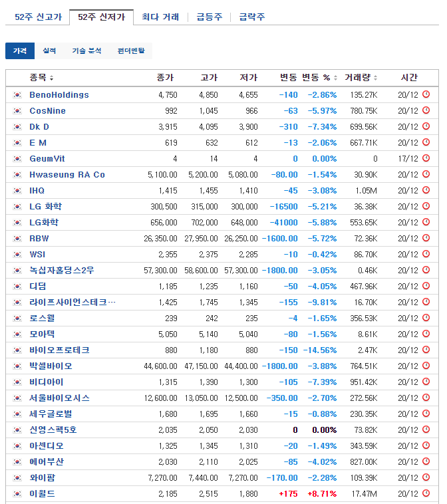This screenshot has height=504, width=447.
Task: Select the 가격 view button
Action: pos(20,51)
